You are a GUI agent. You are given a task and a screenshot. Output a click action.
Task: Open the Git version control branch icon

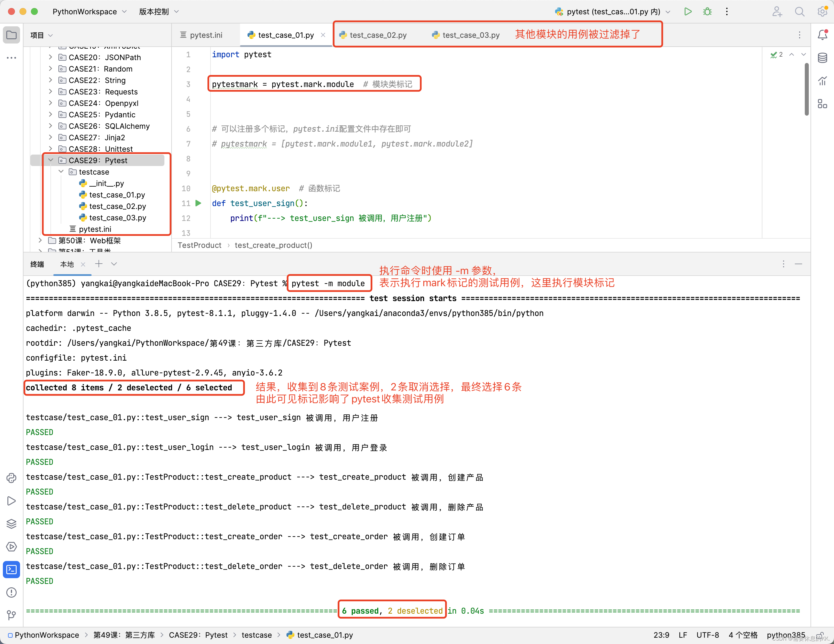click(11, 615)
